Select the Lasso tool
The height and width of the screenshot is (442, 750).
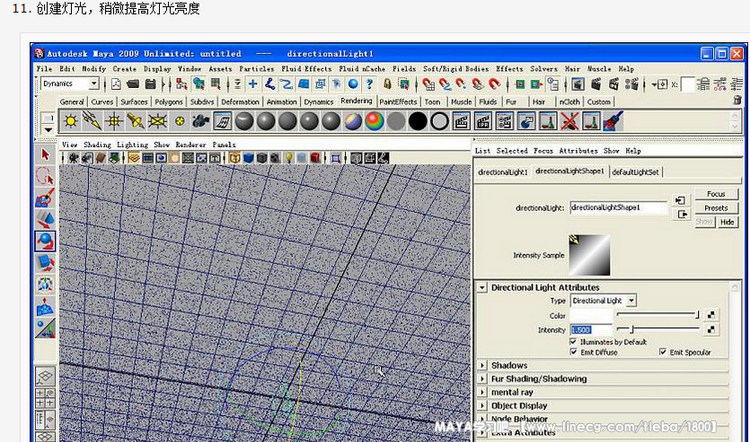click(45, 177)
